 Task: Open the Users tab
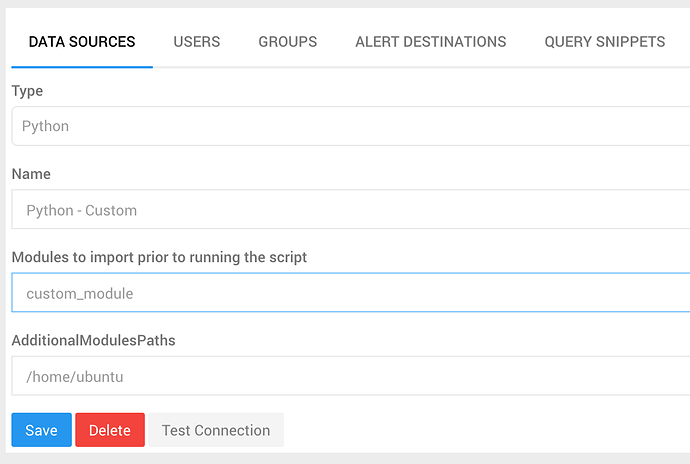197,42
